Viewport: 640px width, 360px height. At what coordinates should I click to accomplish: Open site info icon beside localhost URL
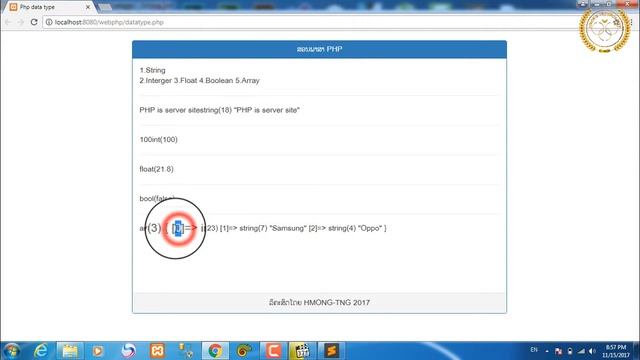pos(49,22)
